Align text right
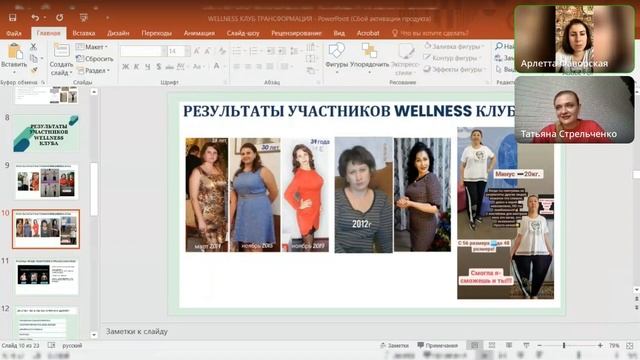640x360 pixels. tap(259, 67)
